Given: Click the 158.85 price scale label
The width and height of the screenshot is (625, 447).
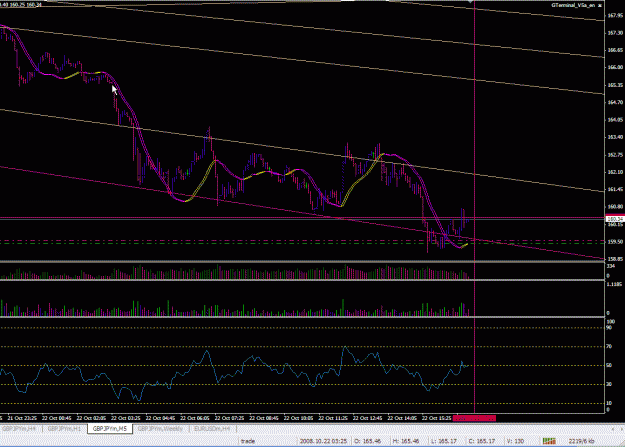Looking at the screenshot, I should click(x=615, y=259).
